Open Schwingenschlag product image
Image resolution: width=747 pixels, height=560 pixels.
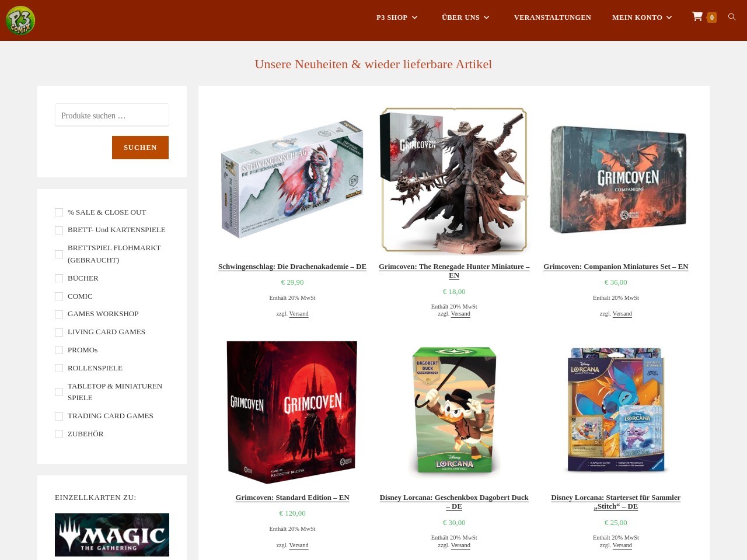click(292, 181)
